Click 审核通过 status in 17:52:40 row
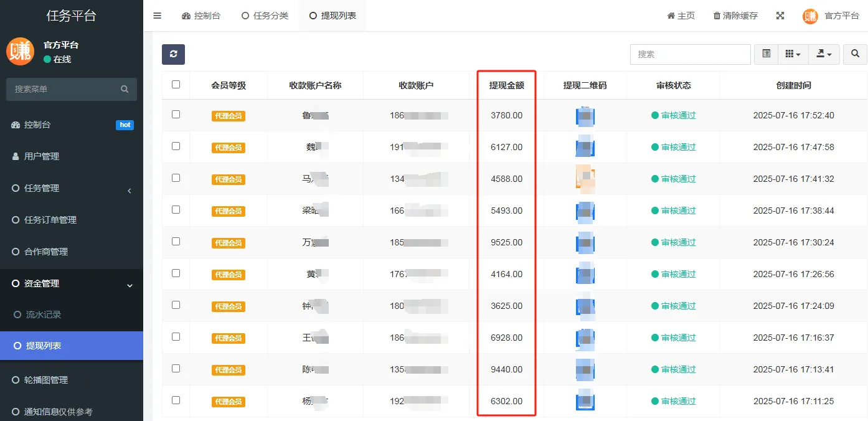This screenshot has height=421, width=868. pyautogui.click(x=673, y=115)
